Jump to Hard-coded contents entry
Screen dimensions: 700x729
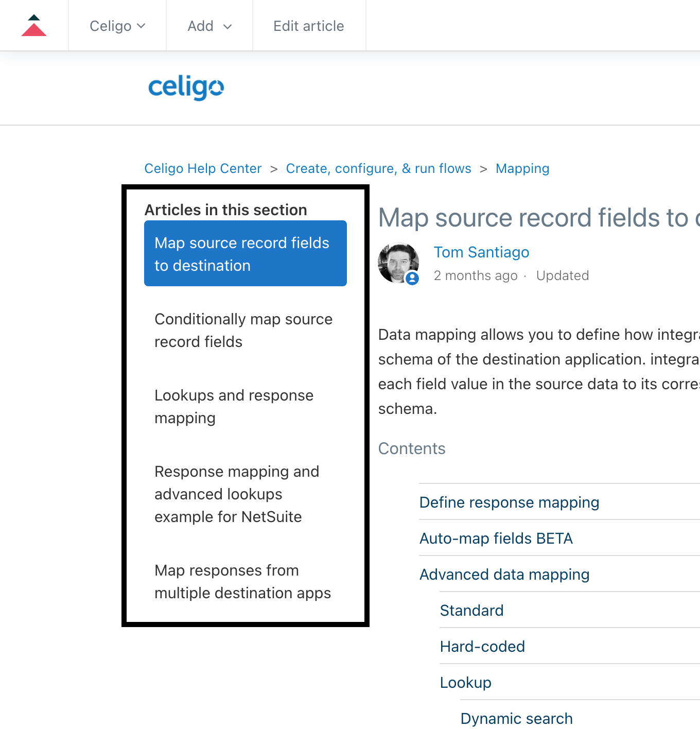(482, 646)
